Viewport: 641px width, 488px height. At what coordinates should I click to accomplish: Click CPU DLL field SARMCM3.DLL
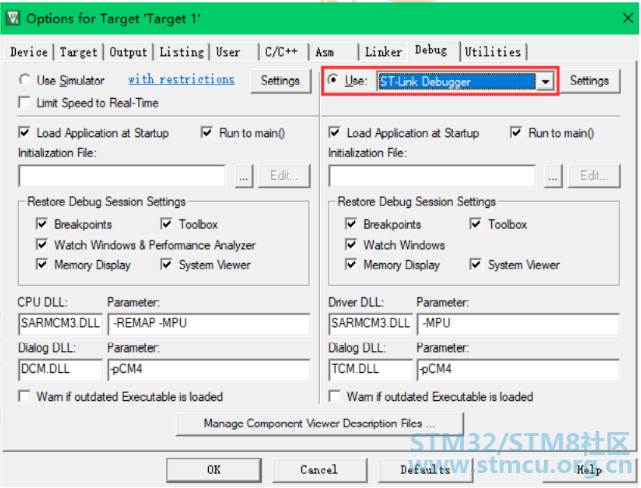(61, 324)
